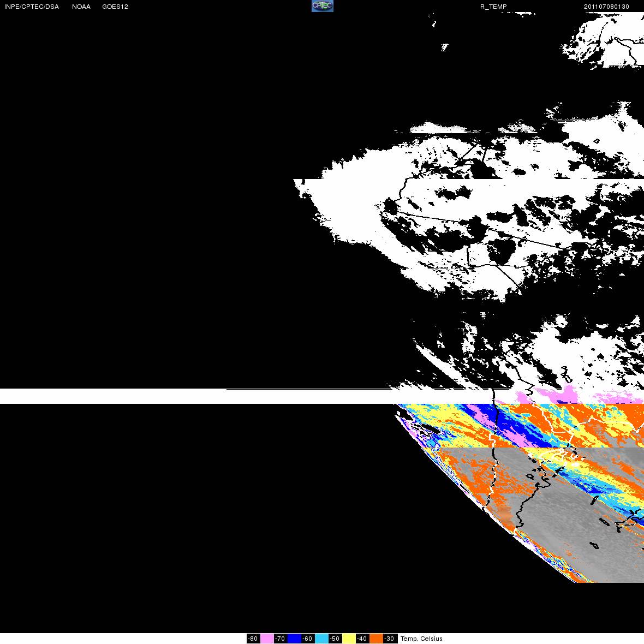
Task: Click the 201107080130 timestamp
Action: click(606, 7)
